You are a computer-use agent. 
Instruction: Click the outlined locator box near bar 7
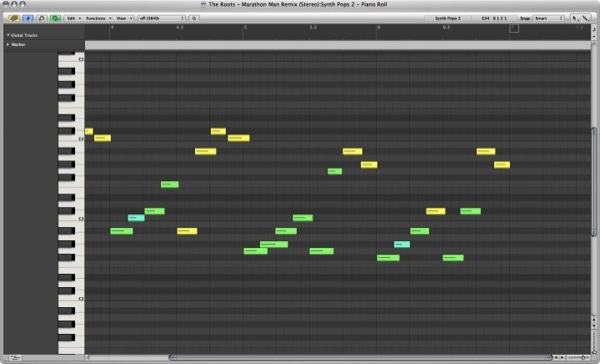514,28
